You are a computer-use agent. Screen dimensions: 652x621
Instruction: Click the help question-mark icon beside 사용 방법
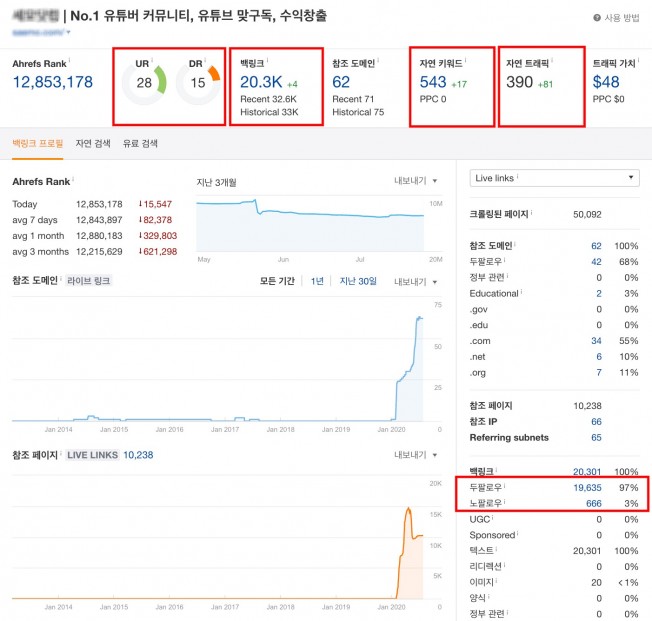tap(597, 18)
